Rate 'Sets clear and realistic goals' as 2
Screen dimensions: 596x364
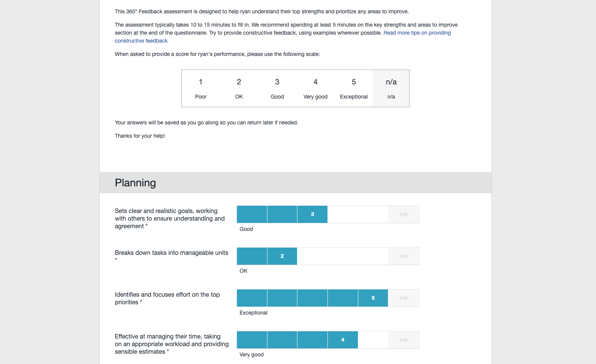(x=282, y=215)
